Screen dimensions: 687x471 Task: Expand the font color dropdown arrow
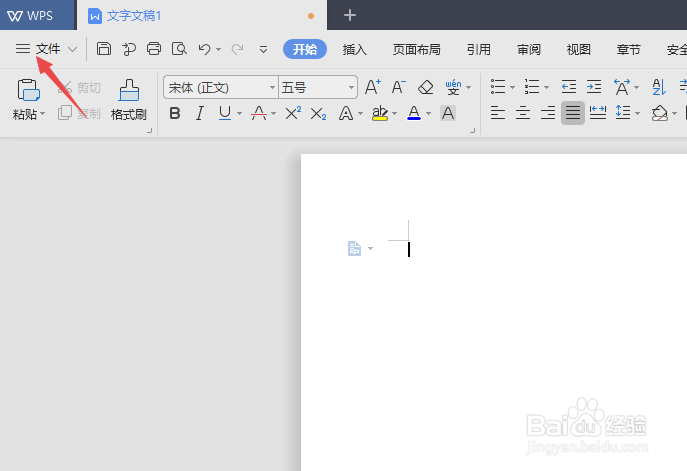point(428,114)
